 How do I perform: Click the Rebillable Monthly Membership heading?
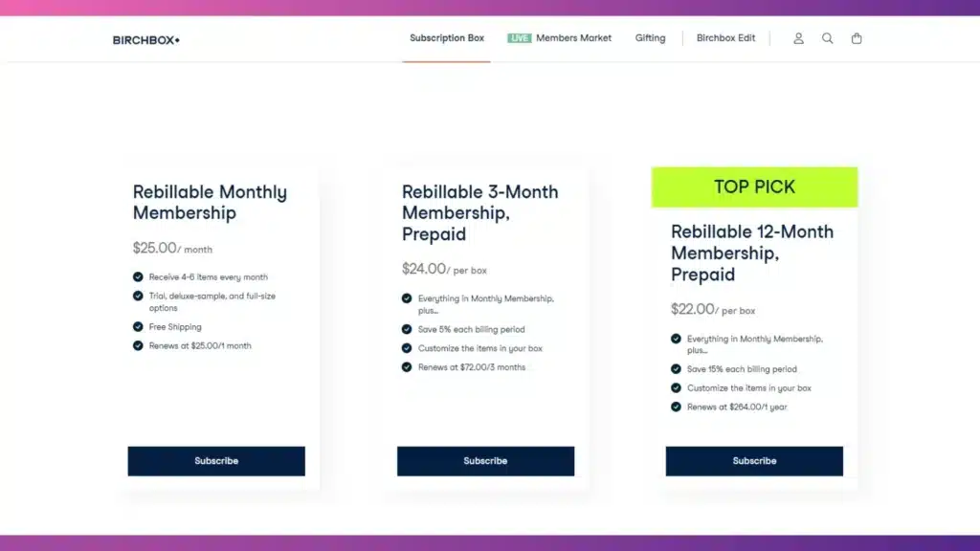[x=210, y=202]
